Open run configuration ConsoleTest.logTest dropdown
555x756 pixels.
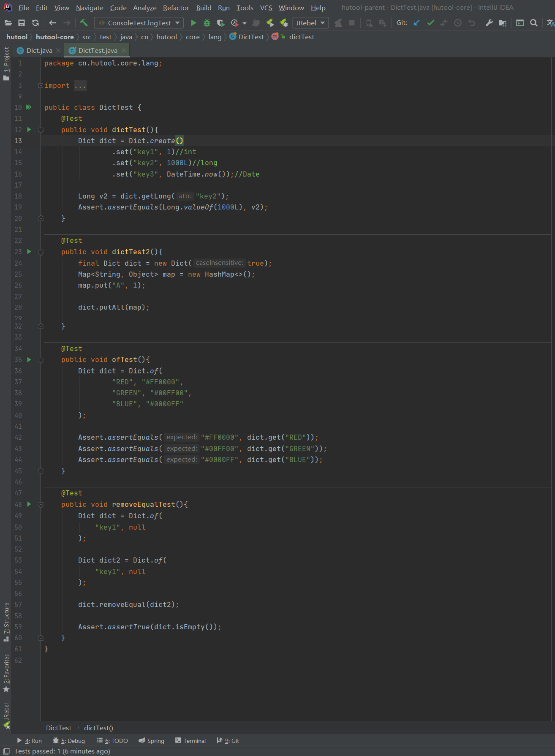[139, 23]
